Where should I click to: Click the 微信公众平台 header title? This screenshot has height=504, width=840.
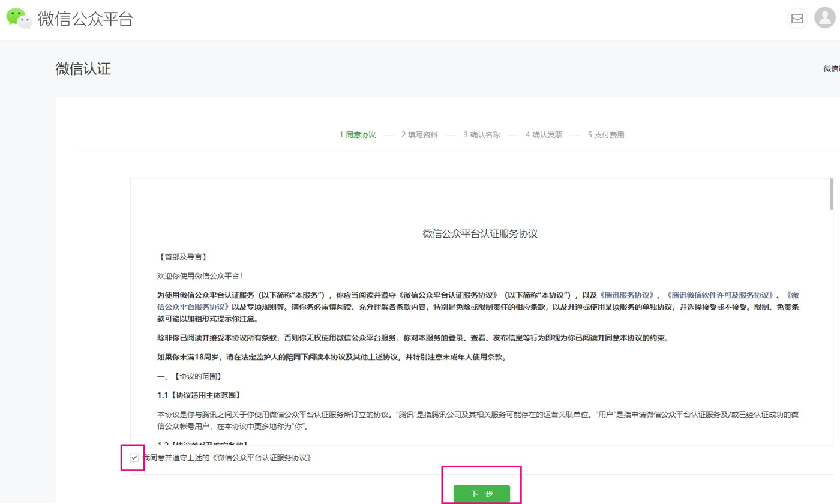[x=85, y=19]
